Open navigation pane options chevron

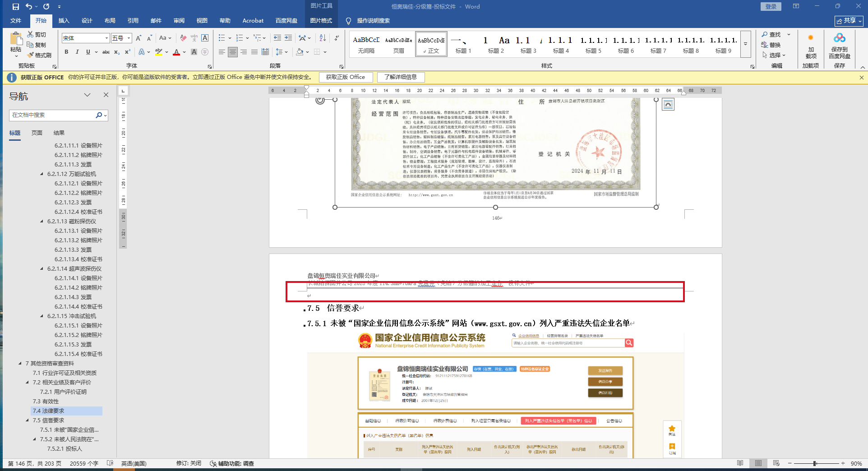87,95
